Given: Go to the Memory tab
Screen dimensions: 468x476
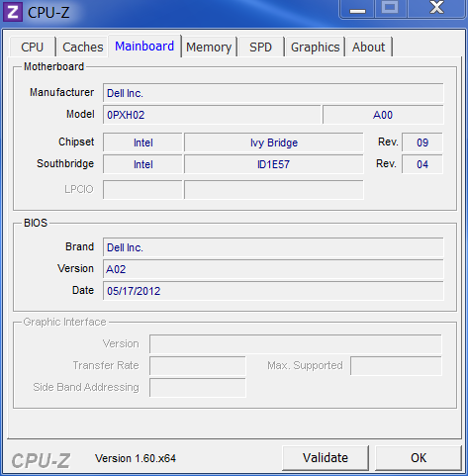Looking at the screenshot, I should pyautogui.click(x=209, y=48).
